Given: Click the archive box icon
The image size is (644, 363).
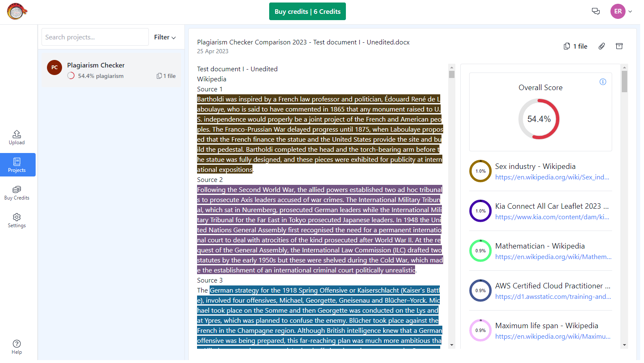Looking at the screenshot, I should point(619,46).
